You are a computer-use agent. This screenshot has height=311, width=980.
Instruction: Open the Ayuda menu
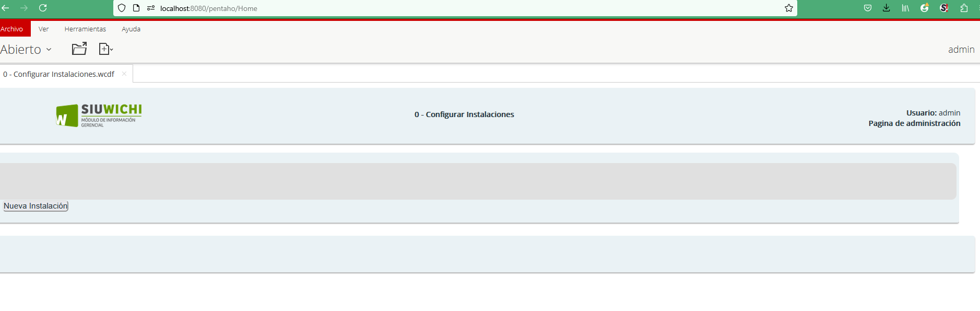tap(131, 29)
